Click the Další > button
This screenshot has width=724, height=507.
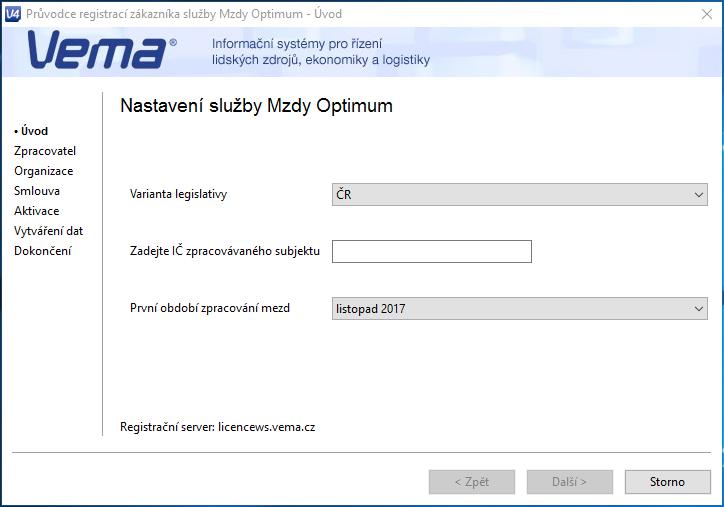pyautogui.click(x=570, y=482)
